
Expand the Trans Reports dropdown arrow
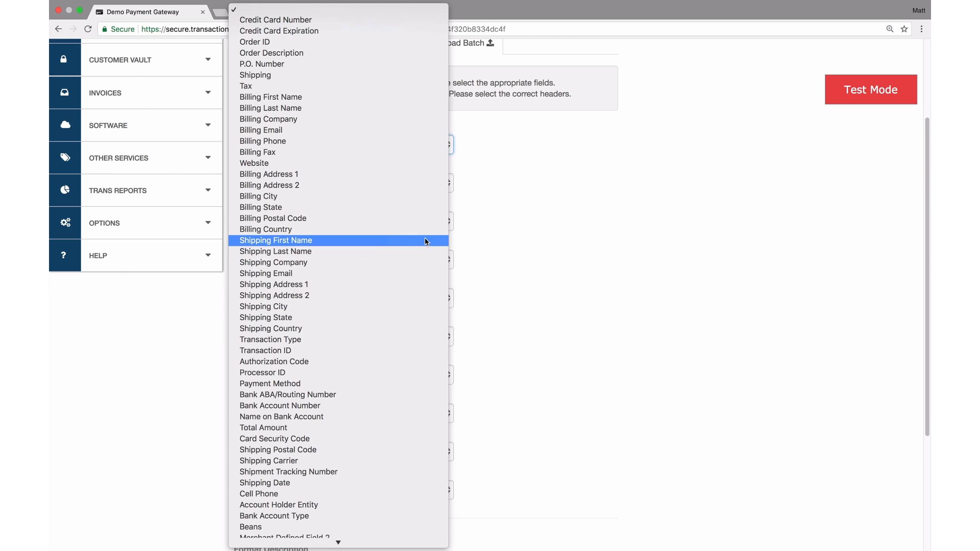tap(208, 190)
